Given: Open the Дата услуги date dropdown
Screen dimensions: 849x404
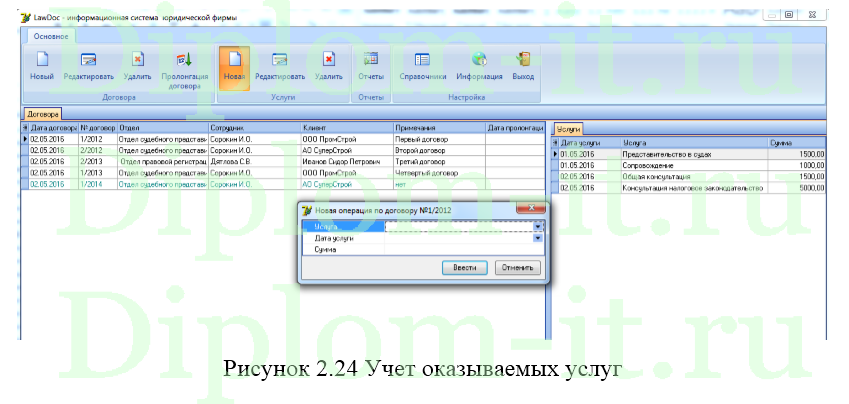Looking at the screenshot, I should coord(538,238).
